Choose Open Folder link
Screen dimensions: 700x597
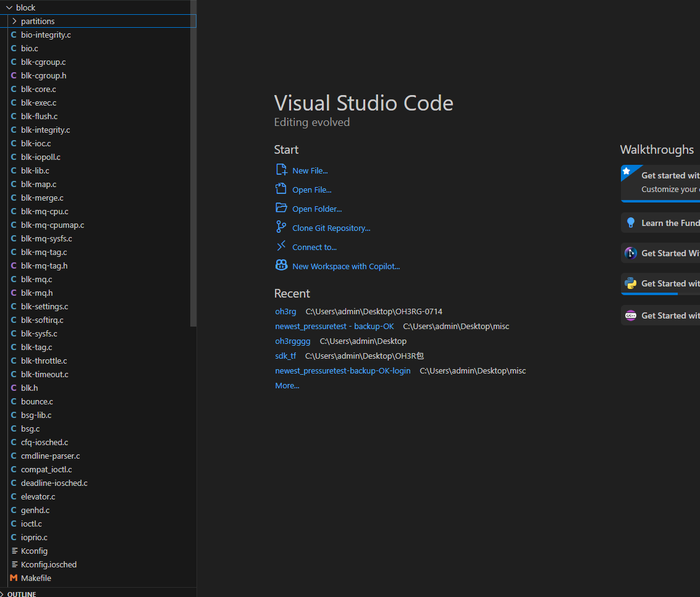(x=317, y=209)
